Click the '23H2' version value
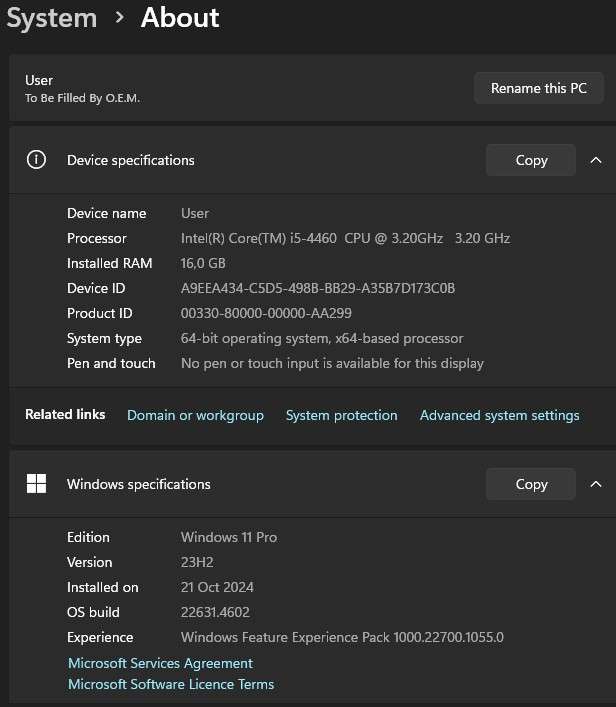This screenshot has height=707, width=616. [197, 562]
